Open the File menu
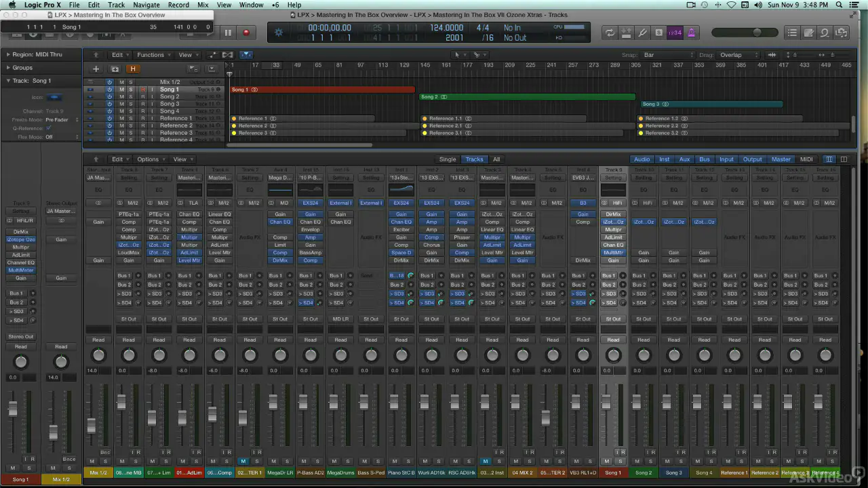Screen dimensions: 868x488 pyautogui.click(x=74, y=5)
